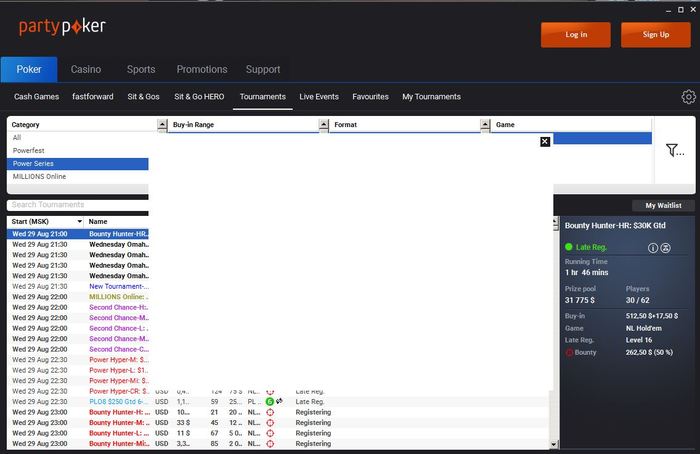Image resolution: width=700 pixels, height=454 pixels.
Task: Select the Second Chance-C tournament row
Action: (x=78, y=349)
